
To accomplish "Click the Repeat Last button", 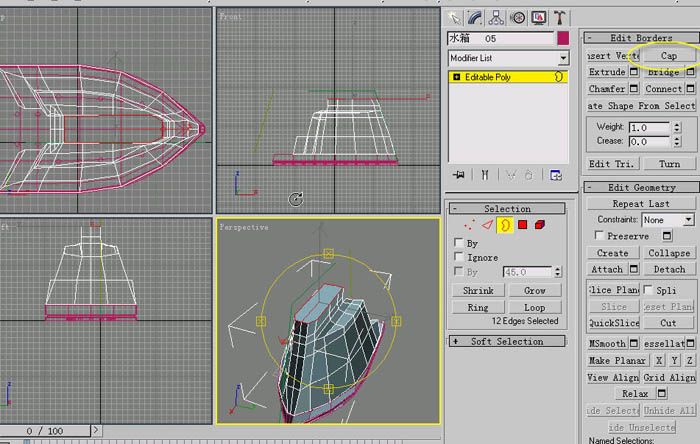I will pos(641,203).
